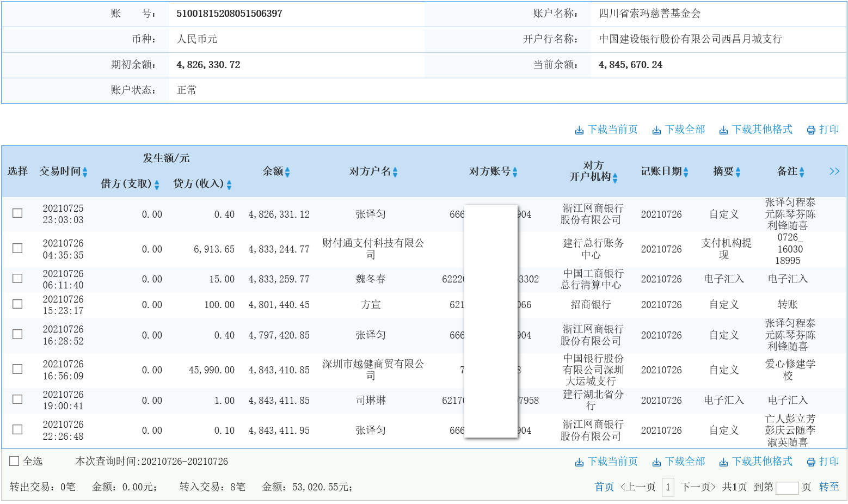Sort the 余额 column with its arrows
Image resolution: width=848 pixels, height=504 pixels.
(287, 172)
